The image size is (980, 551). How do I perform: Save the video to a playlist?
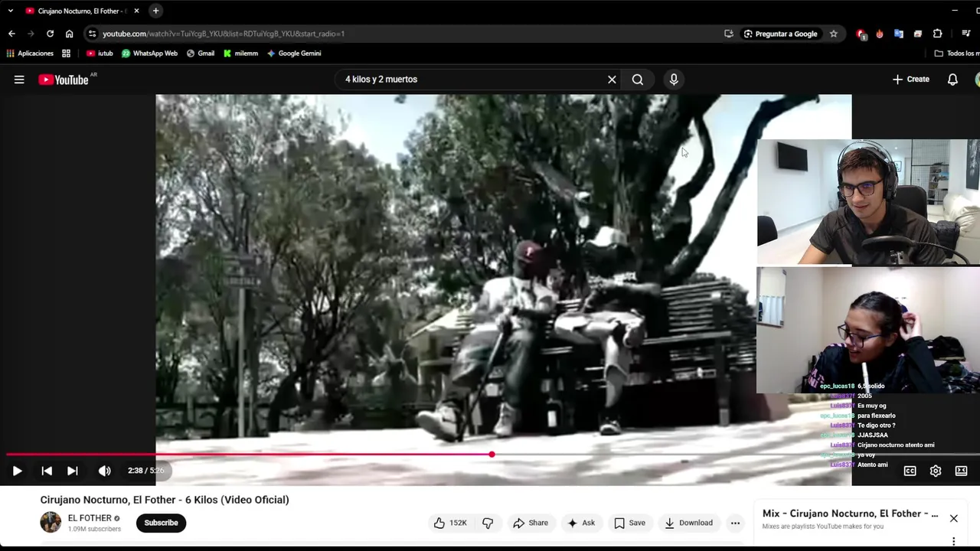629,523
